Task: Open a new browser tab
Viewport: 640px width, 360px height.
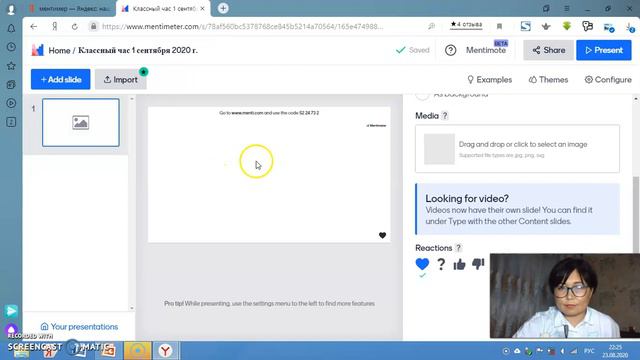Action: [223, 8]
